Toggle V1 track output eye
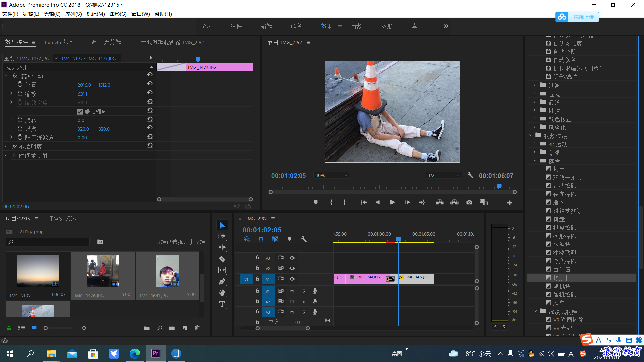The height and width of the screenshot is (362, 644). 292,279
